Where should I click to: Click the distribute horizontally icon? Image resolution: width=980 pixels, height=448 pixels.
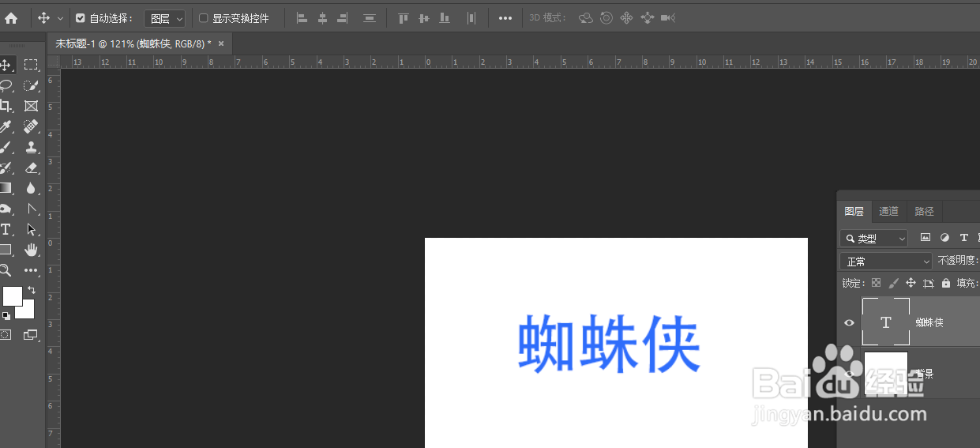point(471,18)
